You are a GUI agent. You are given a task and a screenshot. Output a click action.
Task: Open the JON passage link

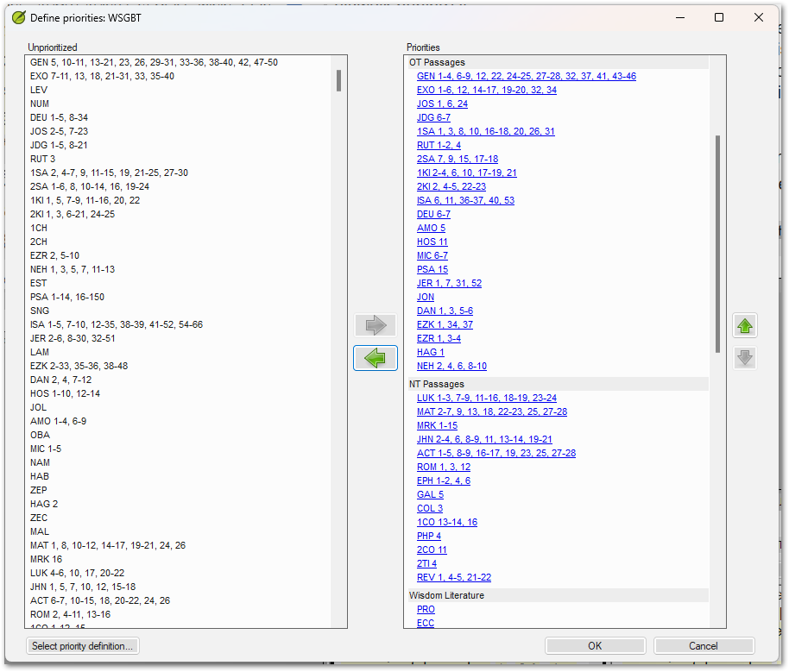point(425,297)
